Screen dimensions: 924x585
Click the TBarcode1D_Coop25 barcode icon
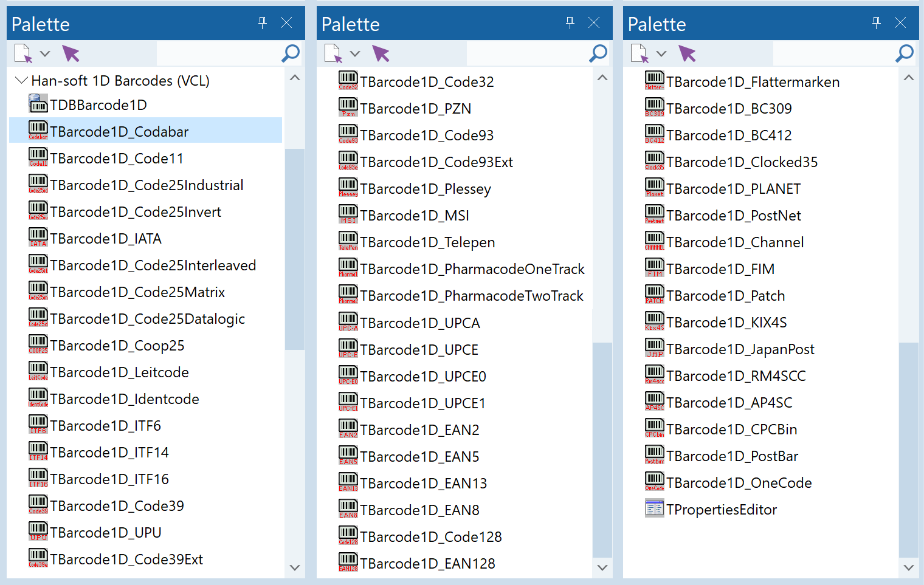pyautogui.click(x=38, y=344)
